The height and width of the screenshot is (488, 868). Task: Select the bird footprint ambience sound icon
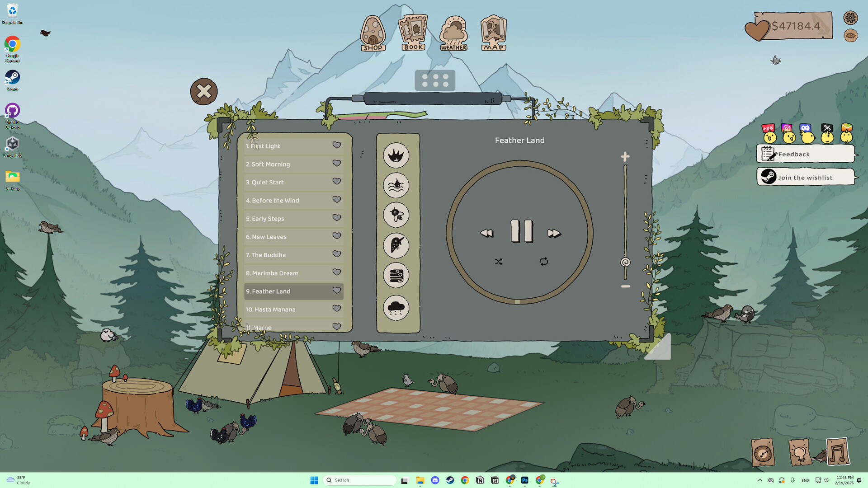(396, 156)
